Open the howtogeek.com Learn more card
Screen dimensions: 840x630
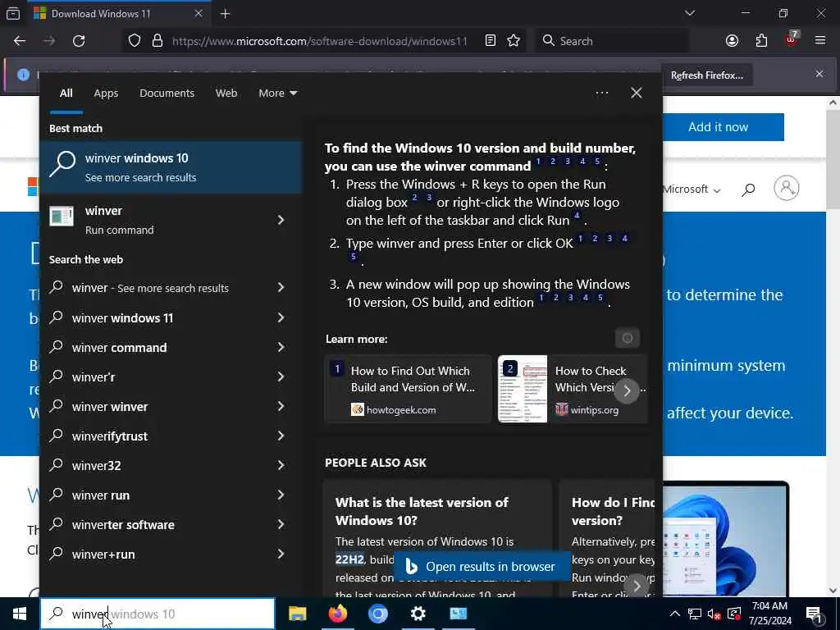[408, 390]
